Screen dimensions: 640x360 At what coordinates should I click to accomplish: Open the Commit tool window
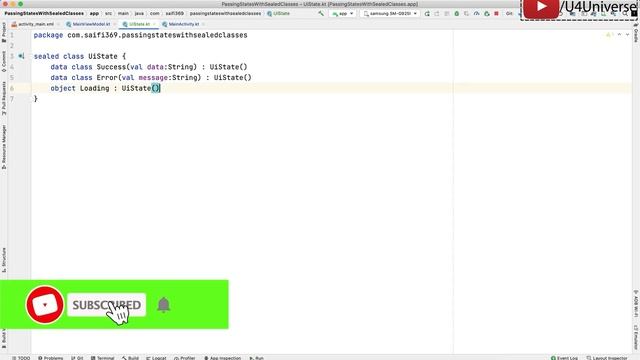[x=4, y=62]
